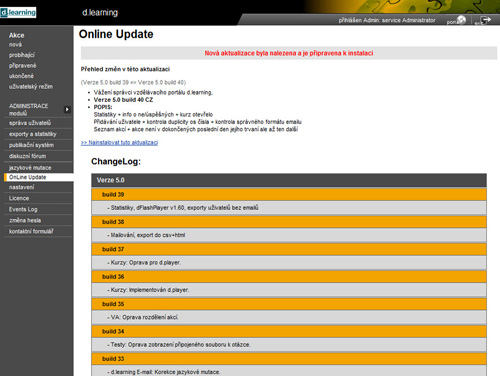Click the build 34 row
500x376 pixels.
[289, 331]
